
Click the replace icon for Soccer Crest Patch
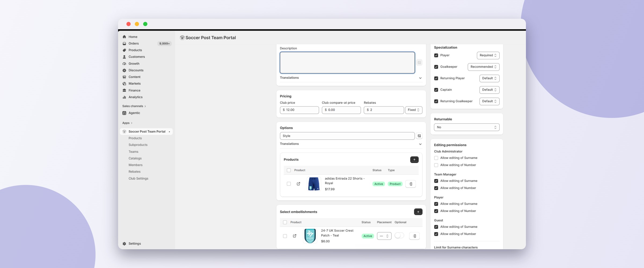tap(414, 236)
